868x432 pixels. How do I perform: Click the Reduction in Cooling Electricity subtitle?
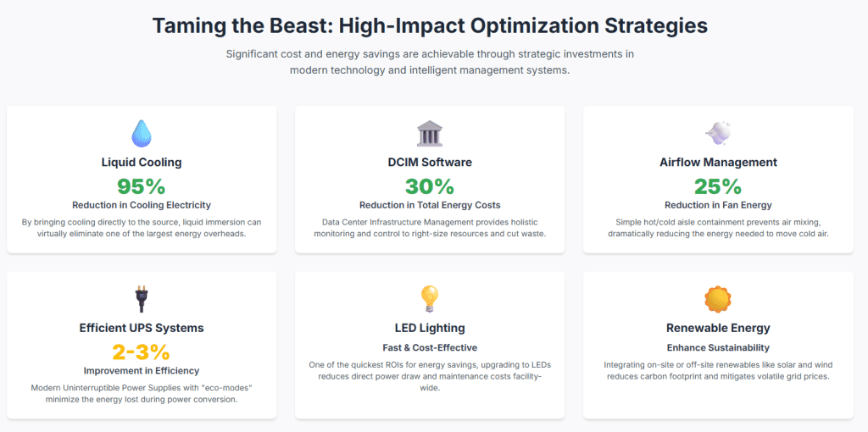141,205
